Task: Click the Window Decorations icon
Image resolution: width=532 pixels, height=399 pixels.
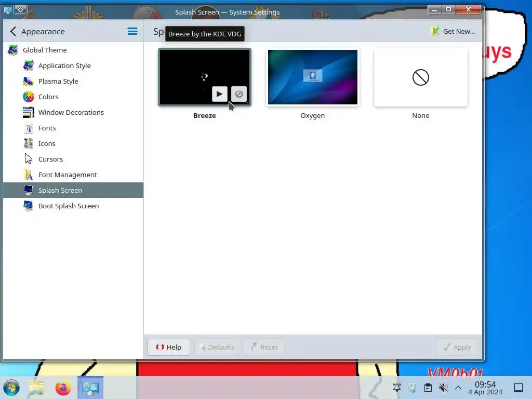Action: tap(29, 113)
